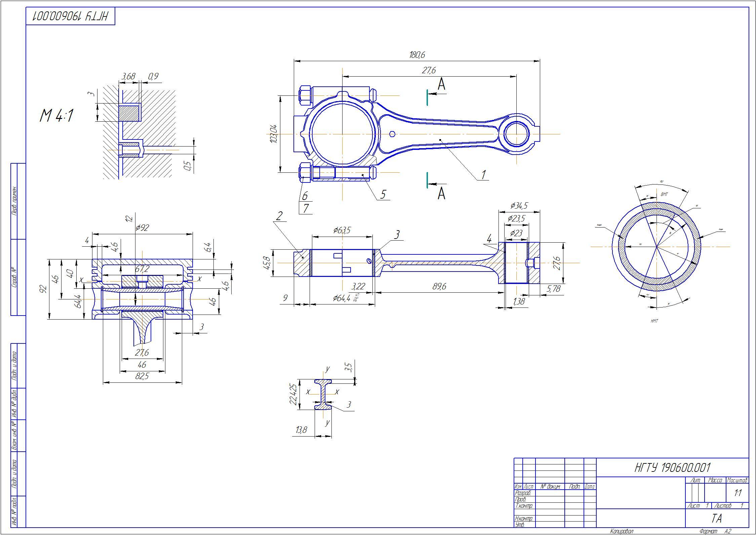
Task: Select part callout number 1
Action: [483, 174]
